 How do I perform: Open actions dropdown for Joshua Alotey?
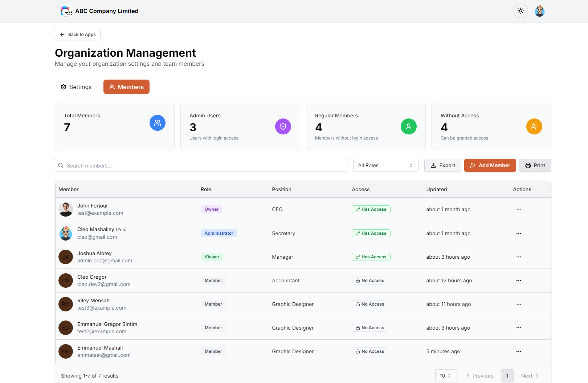pyautogui.click(x=518, y=257)
